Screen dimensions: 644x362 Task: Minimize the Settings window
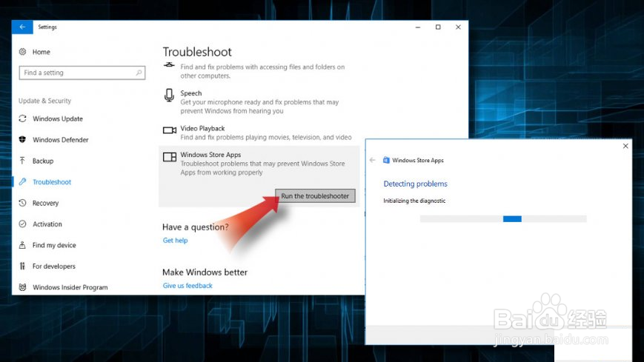pos(418,27)
